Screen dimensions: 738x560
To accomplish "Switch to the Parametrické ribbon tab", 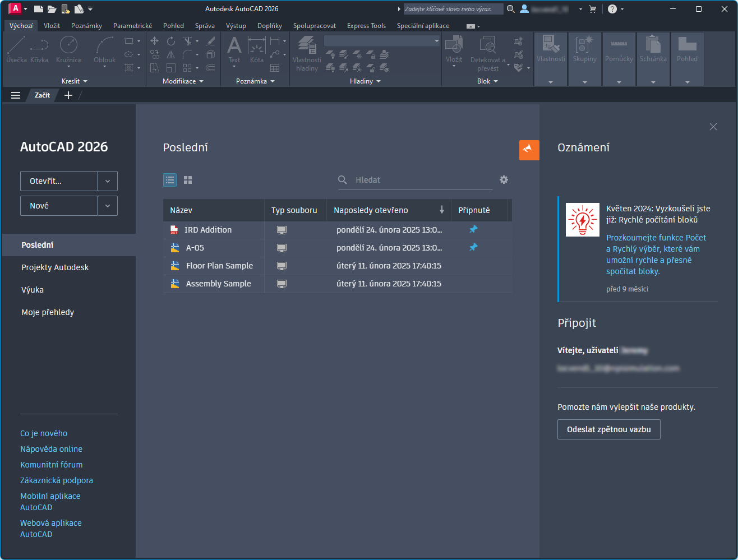I will [133, 26].
